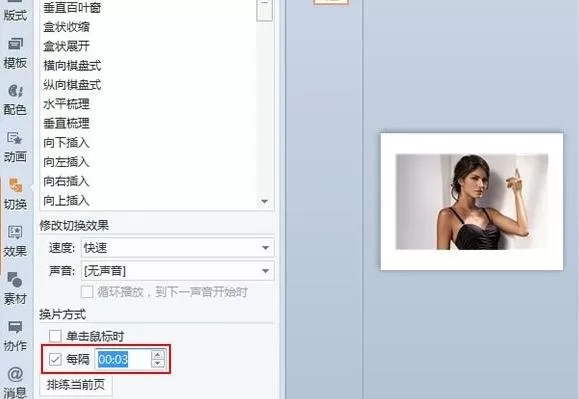Open the 协作 collaboration sidebar icon
579x399 pixels.
click(x=15, y=336)
